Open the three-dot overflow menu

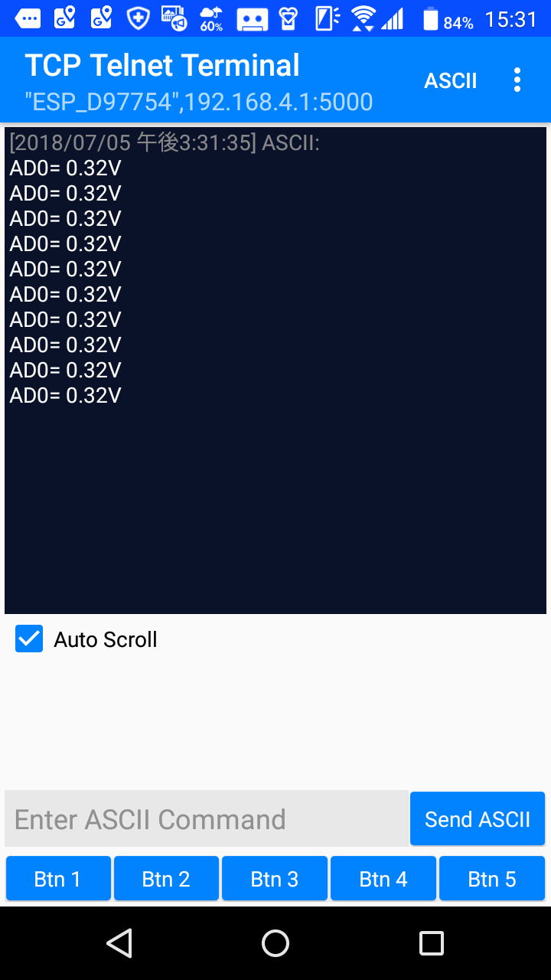[x=517, y=80]
